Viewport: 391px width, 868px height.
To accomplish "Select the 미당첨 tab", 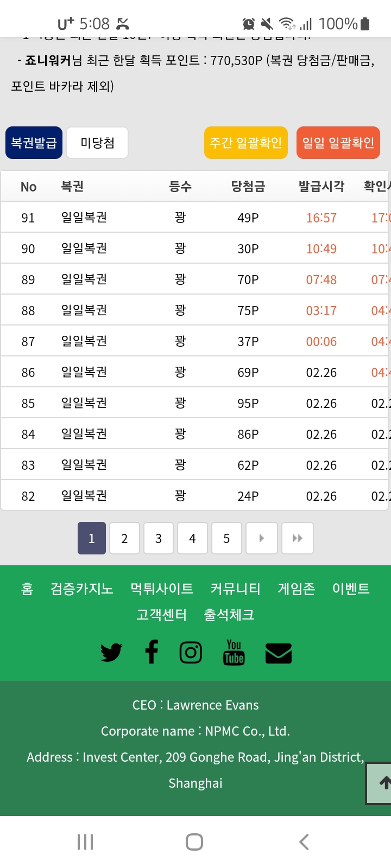I will click(97, 143).
